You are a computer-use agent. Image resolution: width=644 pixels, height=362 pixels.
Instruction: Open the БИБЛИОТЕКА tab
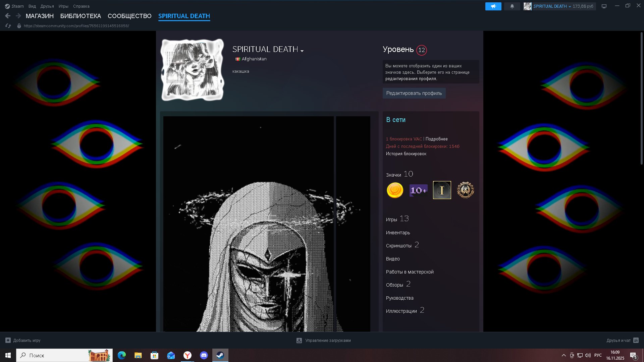click(80, 16)
